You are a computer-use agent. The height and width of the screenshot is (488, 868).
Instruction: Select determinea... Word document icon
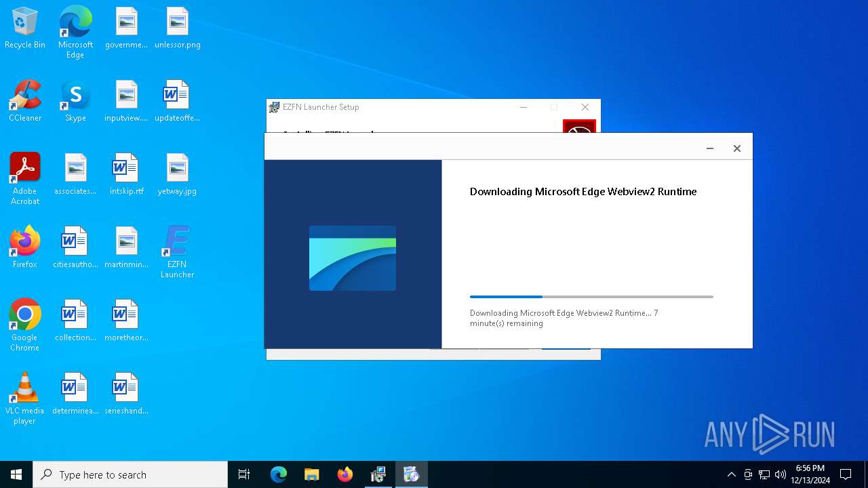pyautogui.click(x=75, y=394)
